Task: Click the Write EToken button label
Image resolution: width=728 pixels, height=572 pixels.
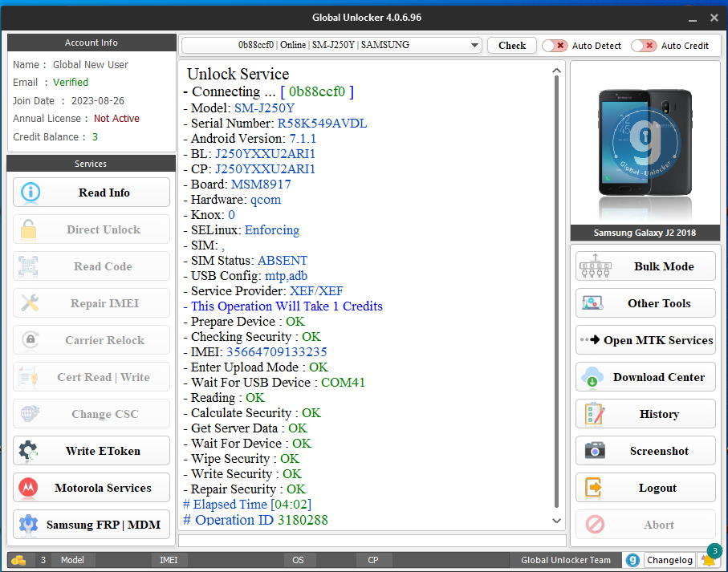Action: 103,451
